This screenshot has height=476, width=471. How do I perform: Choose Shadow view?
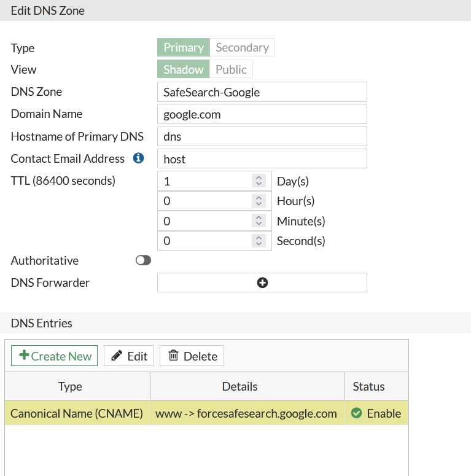183,69
